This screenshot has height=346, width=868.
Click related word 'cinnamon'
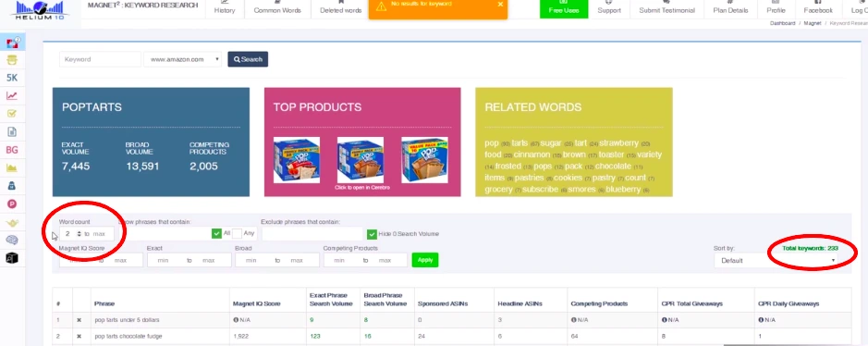[532, 154]
